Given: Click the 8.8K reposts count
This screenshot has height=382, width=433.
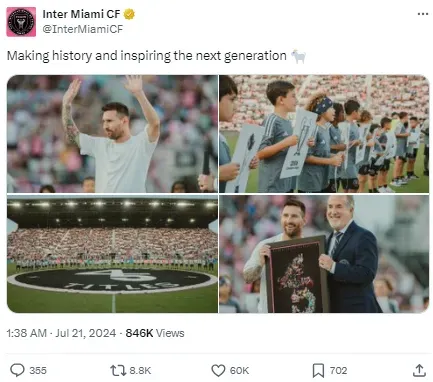Looking at the screenshot, I should 140,371.
